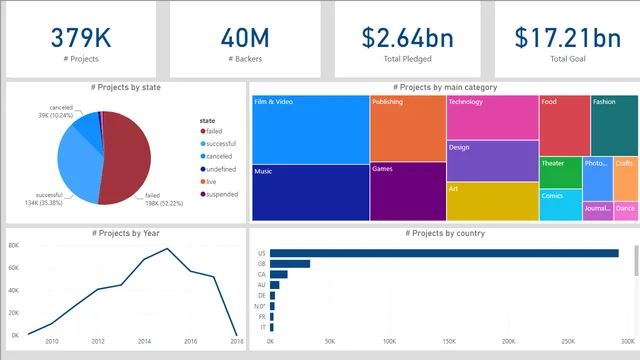The height and width of the screenshot is (360, 640).
Task: Select the Film & Video treemap tile
Action: click(311, 130)
